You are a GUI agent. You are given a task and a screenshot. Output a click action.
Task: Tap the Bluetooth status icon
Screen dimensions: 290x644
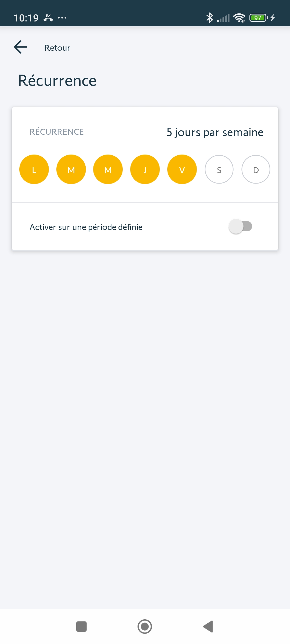[209, 18]
